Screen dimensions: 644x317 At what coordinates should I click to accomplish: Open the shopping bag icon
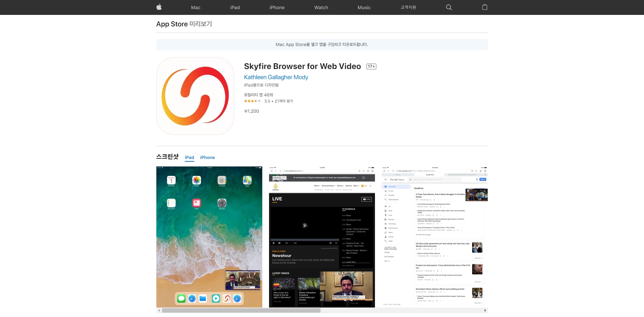pos(485,7)
